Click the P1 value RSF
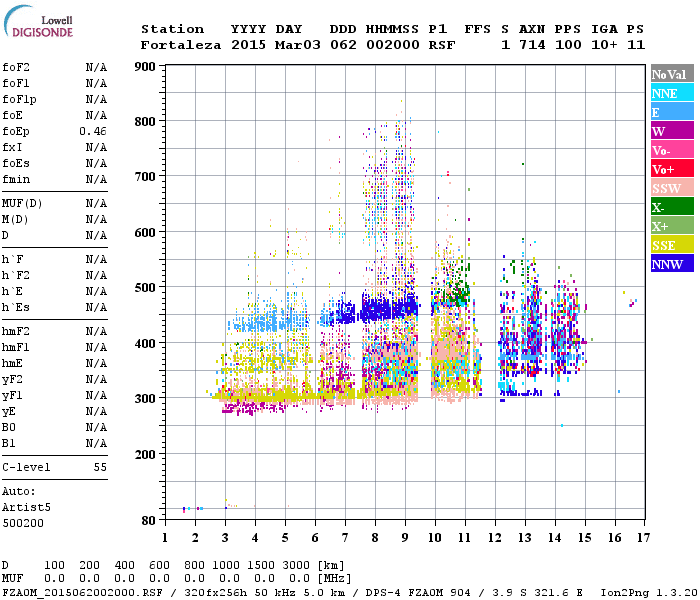 (442, 45)
